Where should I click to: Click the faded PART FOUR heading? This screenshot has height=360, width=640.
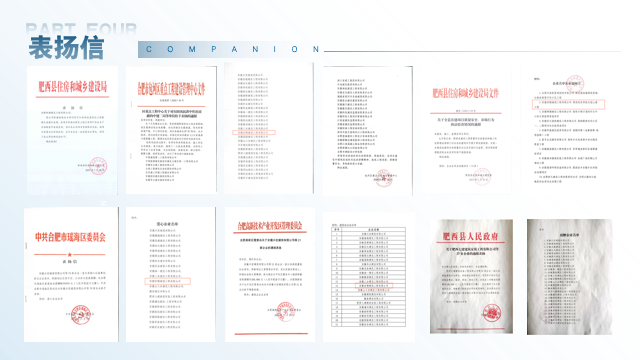point(81,29)
